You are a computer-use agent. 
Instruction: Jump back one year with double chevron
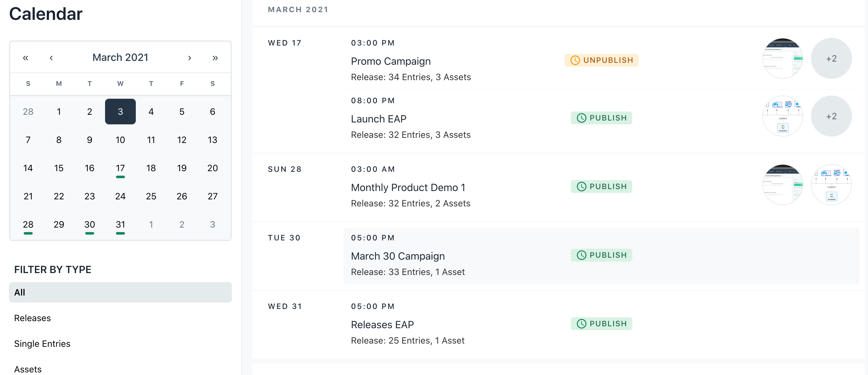[26, 58]
